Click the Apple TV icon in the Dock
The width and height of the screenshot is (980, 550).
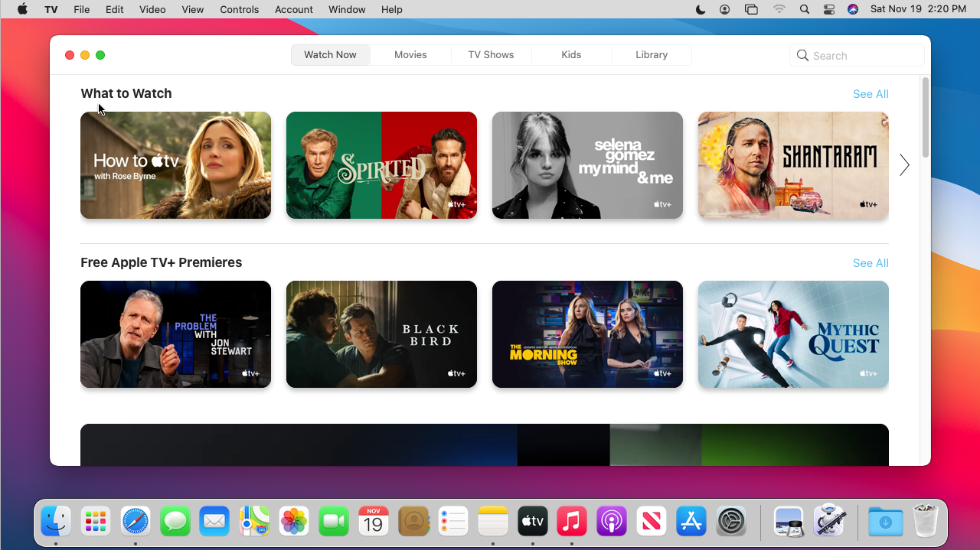(x=533, y=522)
